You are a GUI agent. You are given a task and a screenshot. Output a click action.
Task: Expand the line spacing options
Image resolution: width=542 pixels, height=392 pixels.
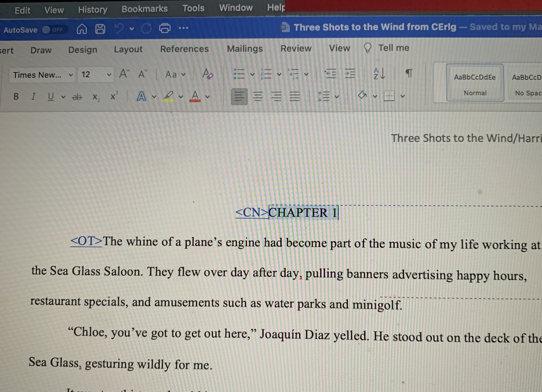pos(337,97)
